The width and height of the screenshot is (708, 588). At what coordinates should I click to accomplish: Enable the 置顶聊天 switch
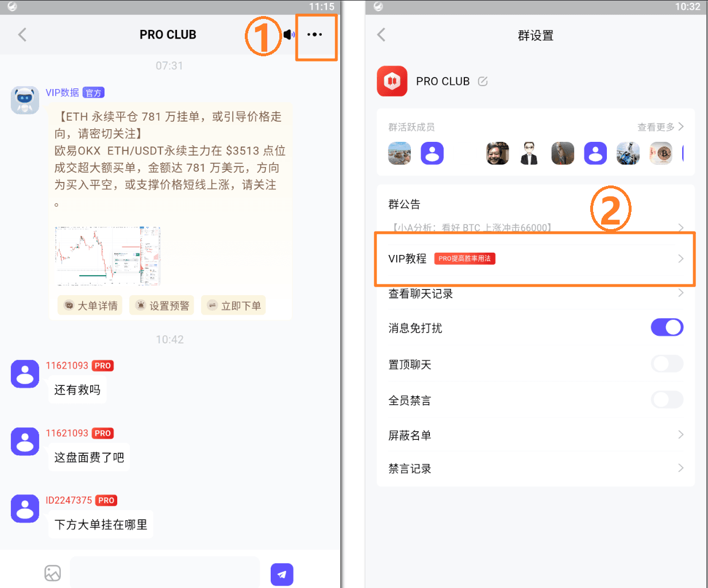(667, 363)
